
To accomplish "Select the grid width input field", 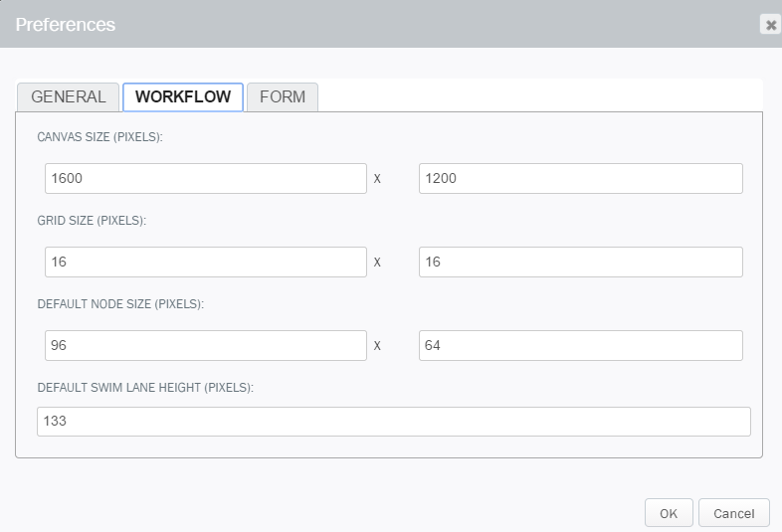I will click(206, 262).
